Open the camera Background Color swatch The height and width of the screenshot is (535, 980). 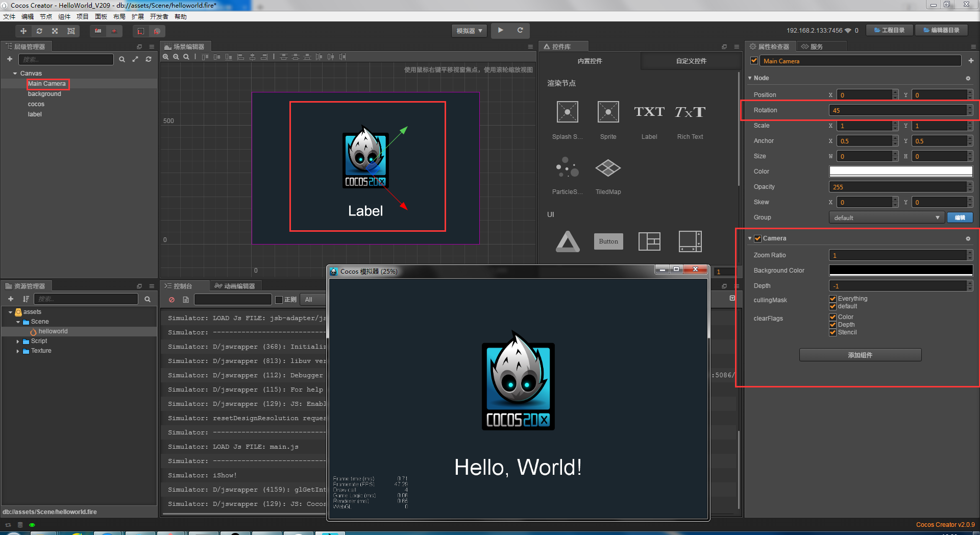click(x=901, y=271)
